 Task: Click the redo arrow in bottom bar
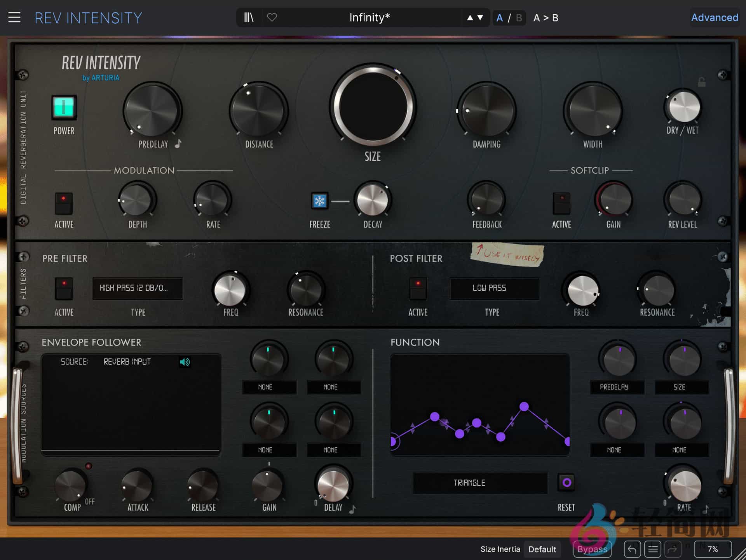[x=673, y=549]
